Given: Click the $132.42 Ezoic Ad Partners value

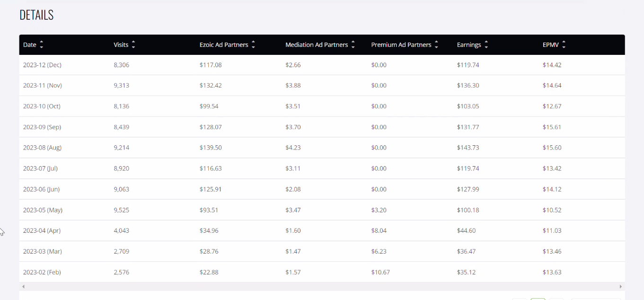Looking at the screenshot, I should coord(211,86).
